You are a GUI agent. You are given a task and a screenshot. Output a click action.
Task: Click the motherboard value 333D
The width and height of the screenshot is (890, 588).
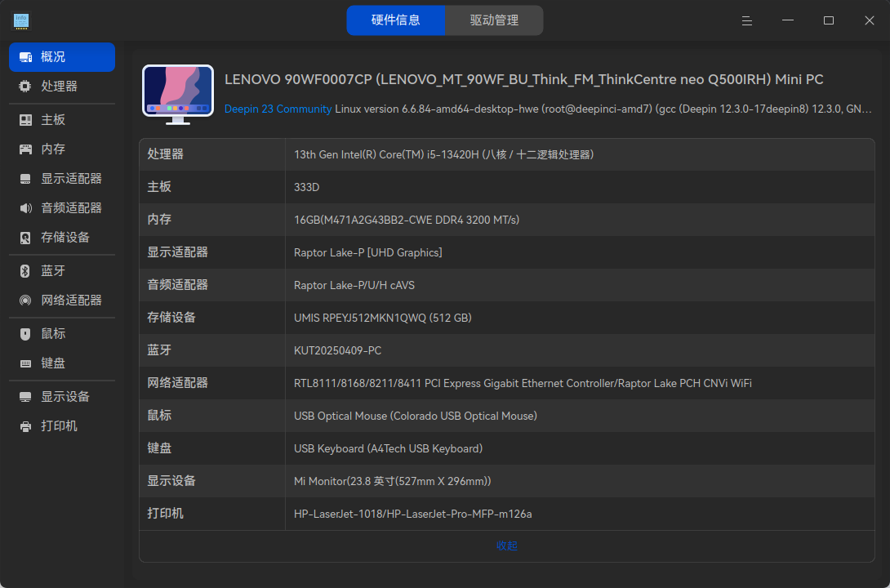click(306, 187)
